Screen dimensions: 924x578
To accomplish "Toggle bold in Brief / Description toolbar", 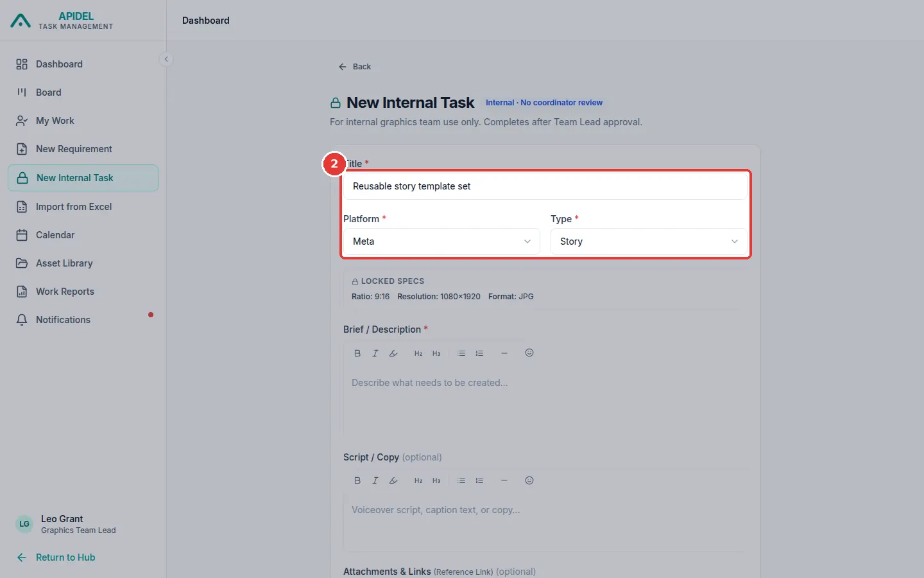I will click(357, 353).
